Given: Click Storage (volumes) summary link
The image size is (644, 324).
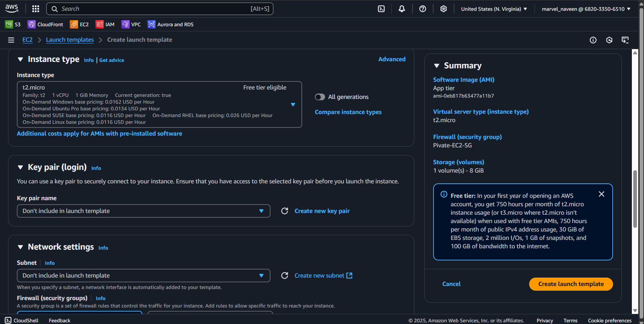Looking at the screenshot, I should point(459,162).
